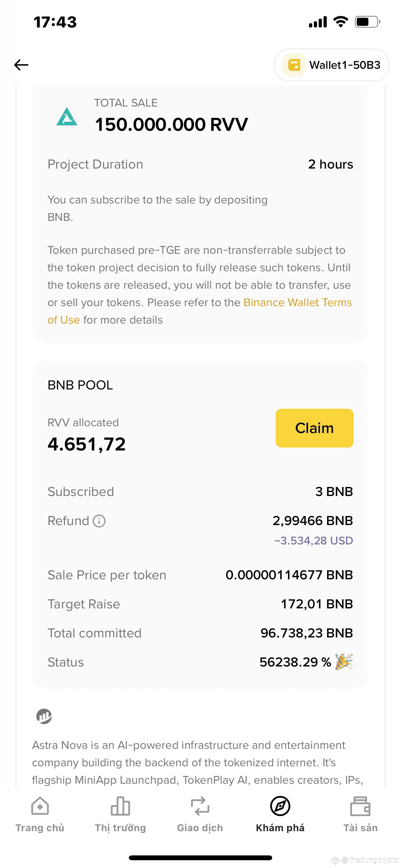Open the Binance Wallet Terms link
401x868 pixels.
(x=297, y=302)
